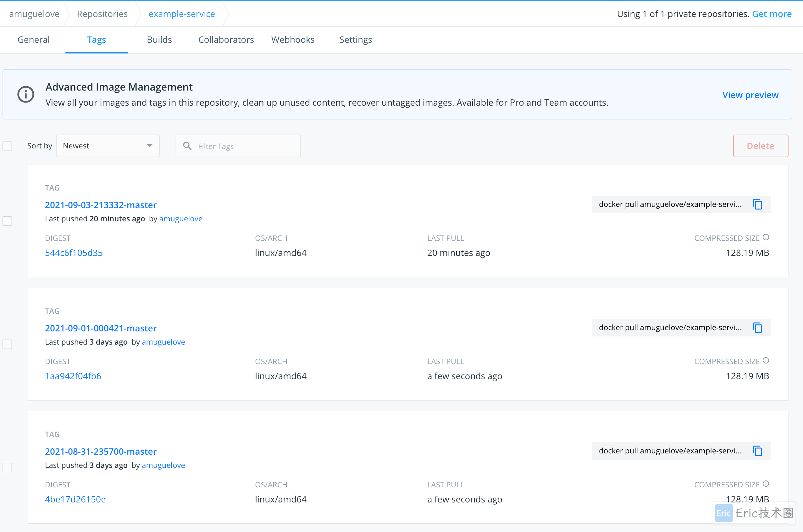
Task: Click 128.19 MB size for 2021-09-01-000421-master
Action: (747, 376)
